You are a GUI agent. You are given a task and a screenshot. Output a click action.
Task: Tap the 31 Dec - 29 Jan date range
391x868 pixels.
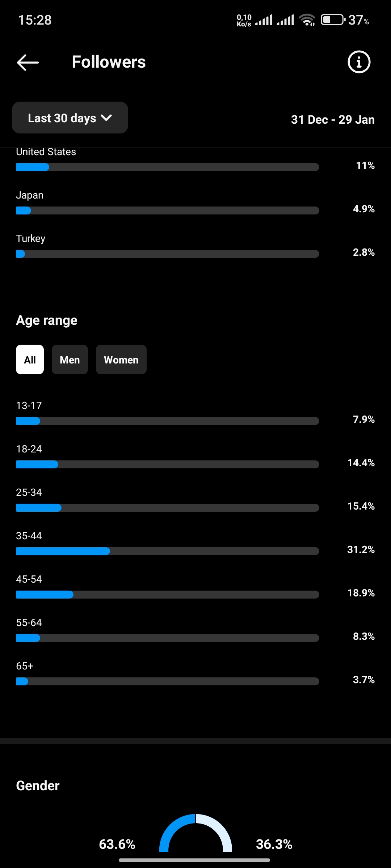pyautogui.click(x=333, y=119)
